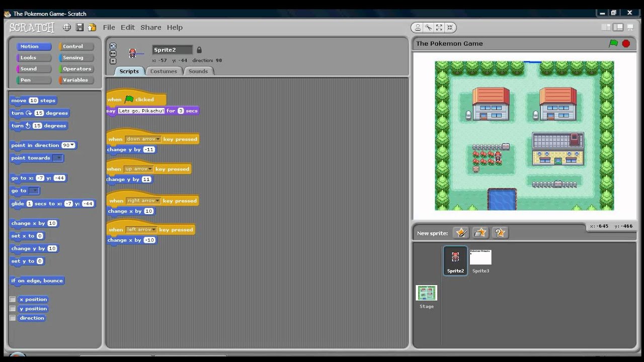Click the 'glide 1 secs to x y' block

[x=53, y=204]
